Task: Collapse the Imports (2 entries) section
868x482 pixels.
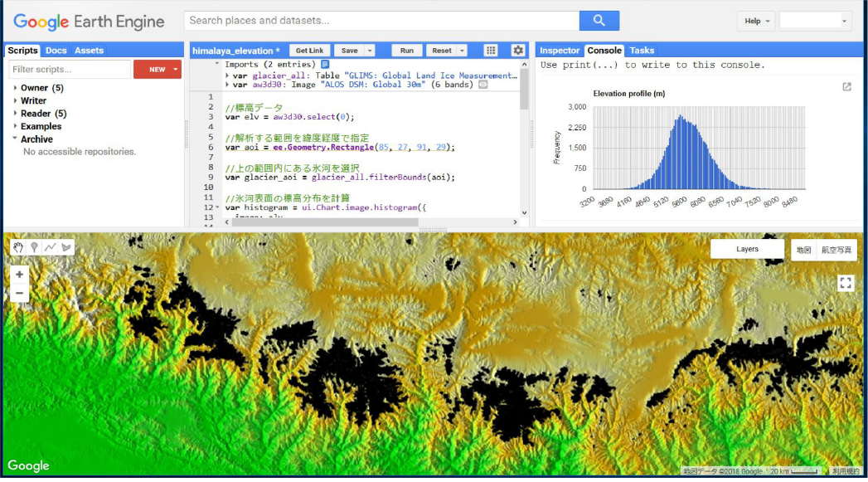Action: (x=217, y=64)
